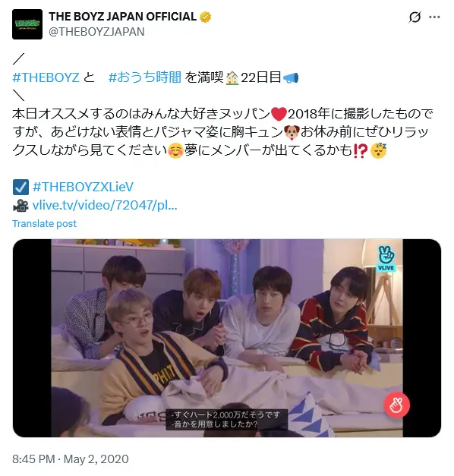This screenshot has width=454, height=476.
Task: Click the Japanese subtitle caption in video
Action: [226, 420]
